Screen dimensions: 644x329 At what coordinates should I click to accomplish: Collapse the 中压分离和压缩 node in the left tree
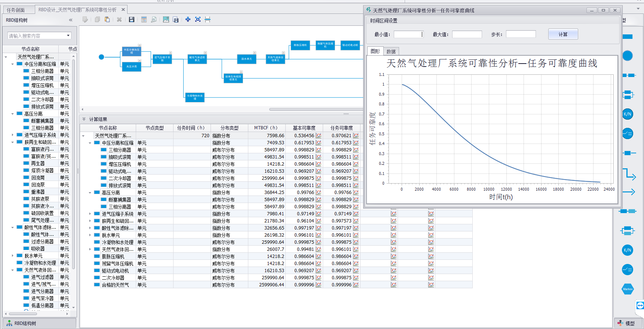(12, 64)
